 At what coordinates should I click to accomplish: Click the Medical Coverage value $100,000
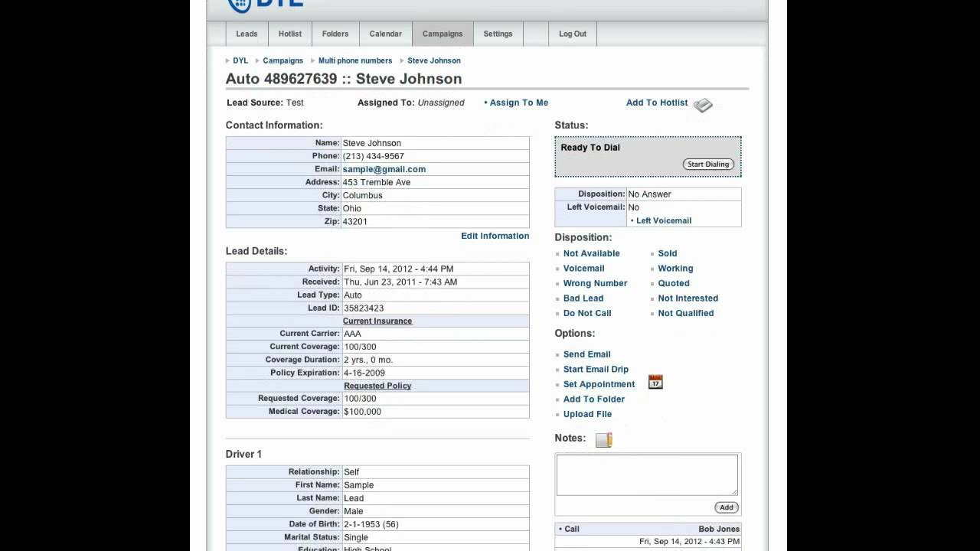click(x=362, y=412)
